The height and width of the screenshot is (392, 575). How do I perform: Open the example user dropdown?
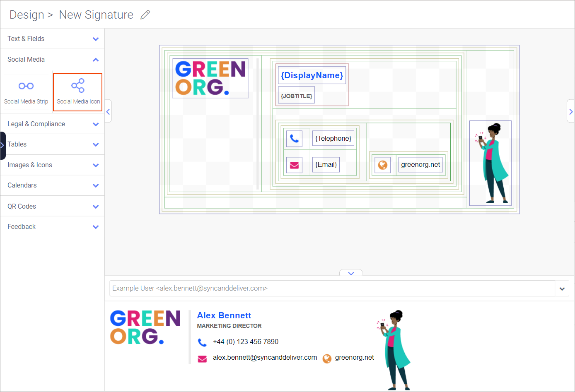562,289
